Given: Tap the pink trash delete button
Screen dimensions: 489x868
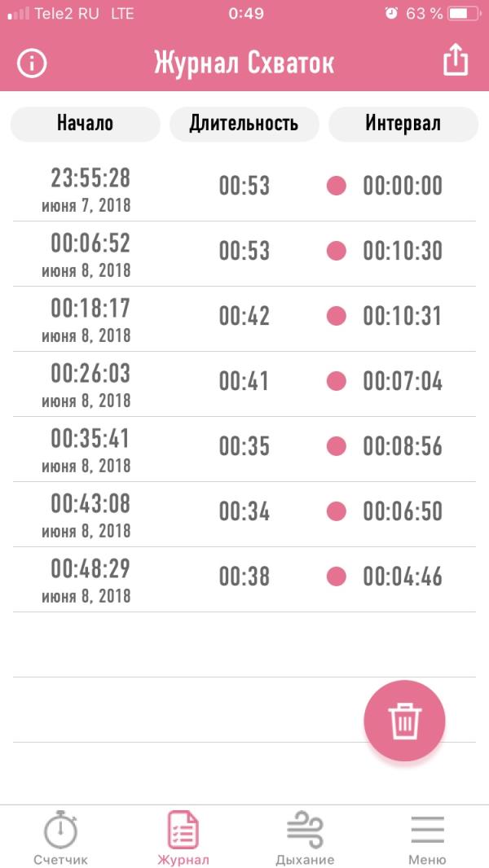Looking at the screenshot, I should (404, 721).
